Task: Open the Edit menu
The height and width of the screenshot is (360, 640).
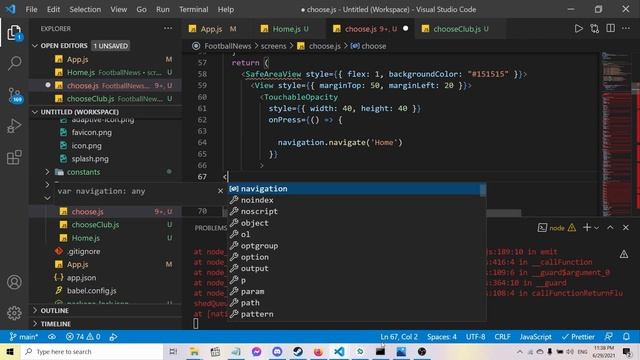Action: click(x=53, y=9)
